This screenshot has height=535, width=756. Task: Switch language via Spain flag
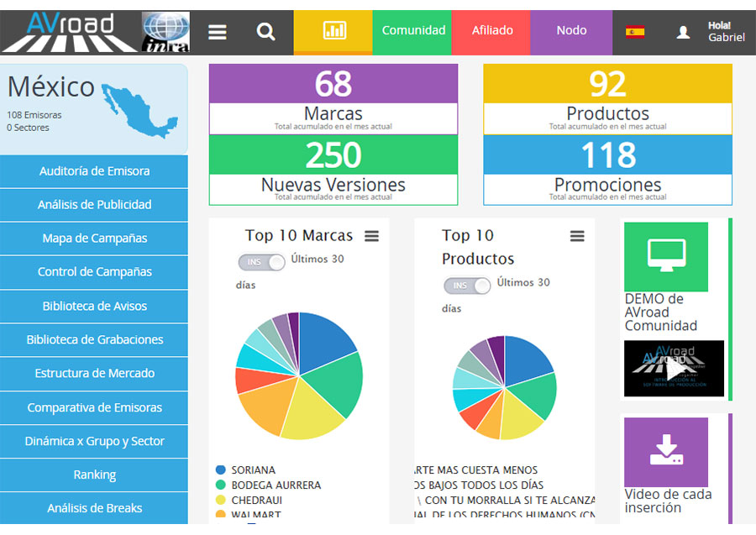tap(634, 32)
